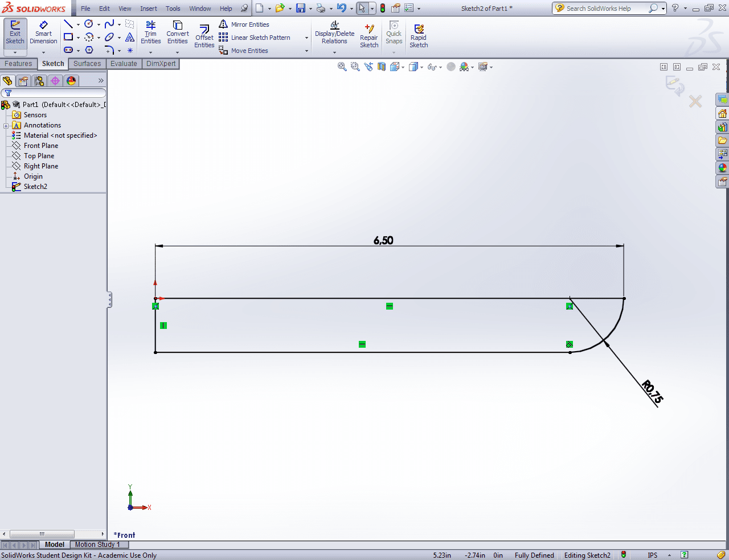Toggle Exit Sketch button

15,33
